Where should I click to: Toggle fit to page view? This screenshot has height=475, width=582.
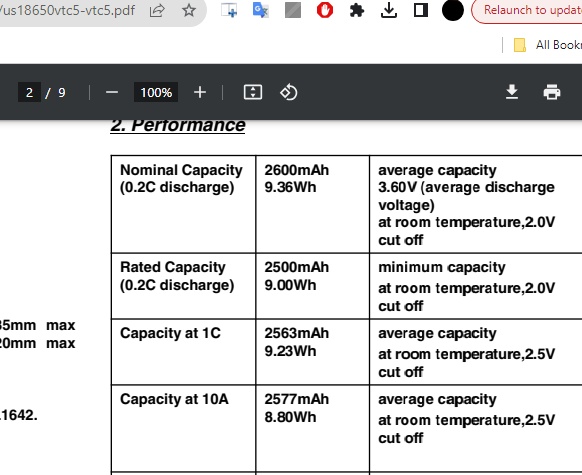click(253, 92)
